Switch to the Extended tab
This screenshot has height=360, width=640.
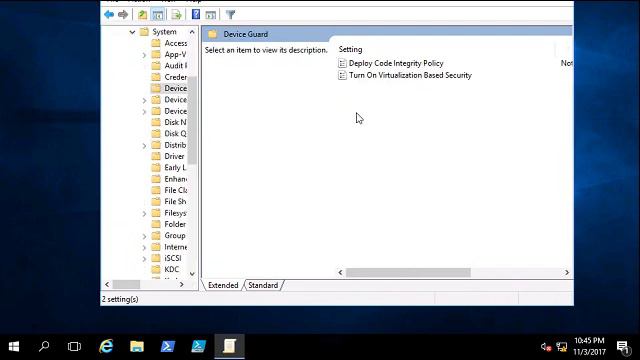[223, 285]
